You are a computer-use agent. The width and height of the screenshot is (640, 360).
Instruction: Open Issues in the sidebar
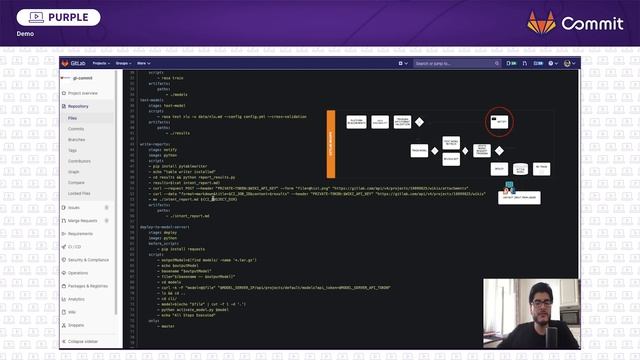coord(74,208)
